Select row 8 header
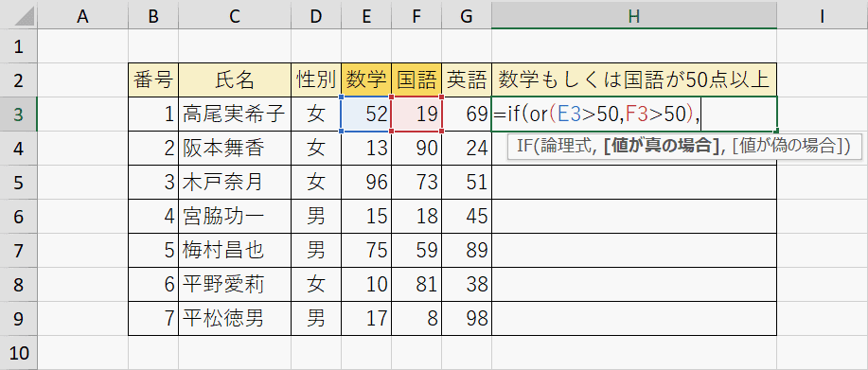The image size is (868, 370). [19, 284]
